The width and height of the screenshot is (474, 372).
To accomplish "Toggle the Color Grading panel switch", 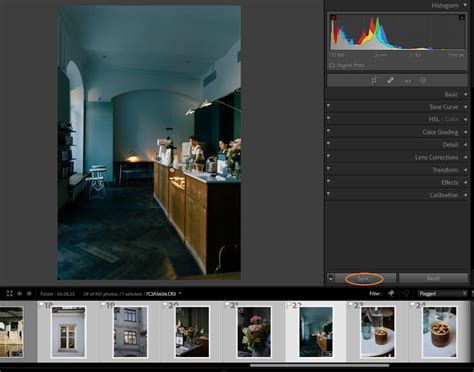I will [x=329, y=131].
